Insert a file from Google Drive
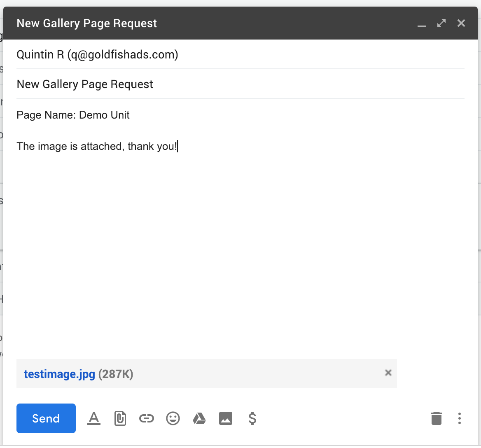Image resolution: width=481 pixels, height=448 pixels. (x=199, y=418)
